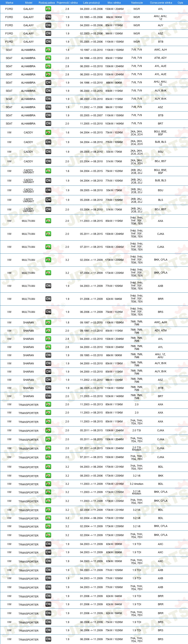
Task: Click the petrol icon for VW Sharan 1.8
Action: click(x=48, y=322)
